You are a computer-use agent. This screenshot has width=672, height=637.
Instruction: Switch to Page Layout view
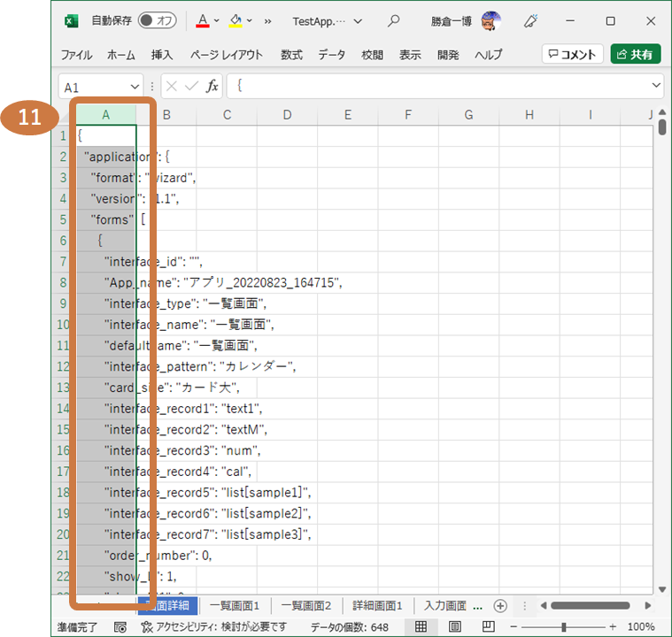[454, 627]
